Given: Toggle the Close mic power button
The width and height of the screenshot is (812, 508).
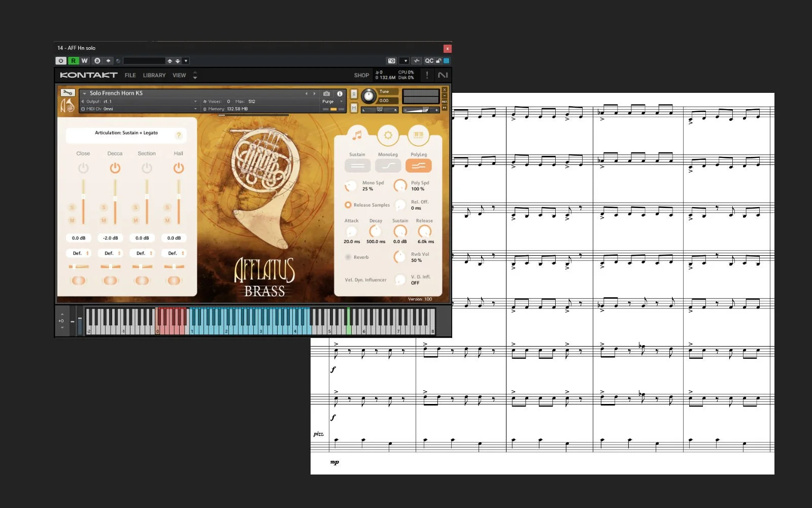Looking at the screenshot, I should pyautogui.click(x=83, y=168).
